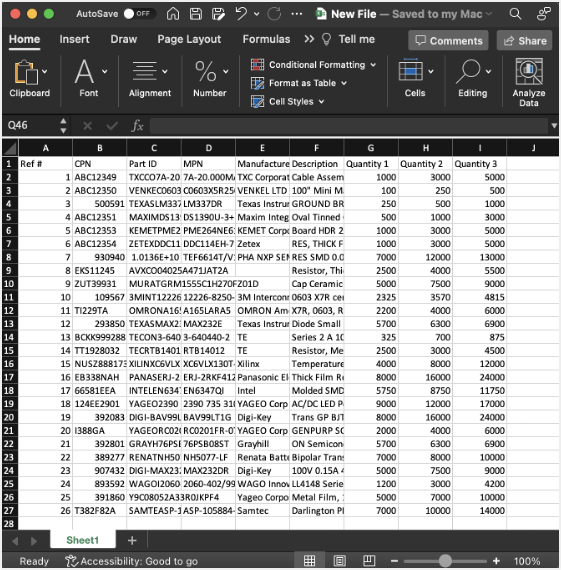562x570 pixels.
Task: Expand the Alignment dropdown arrow
Action: click(165, 72)
